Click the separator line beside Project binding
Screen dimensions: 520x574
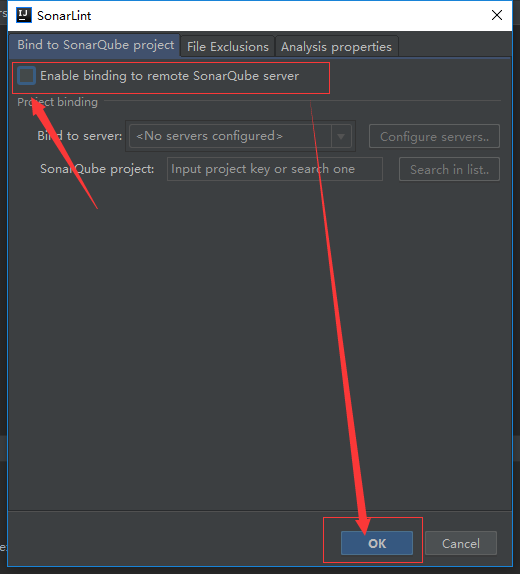(302, 100)
